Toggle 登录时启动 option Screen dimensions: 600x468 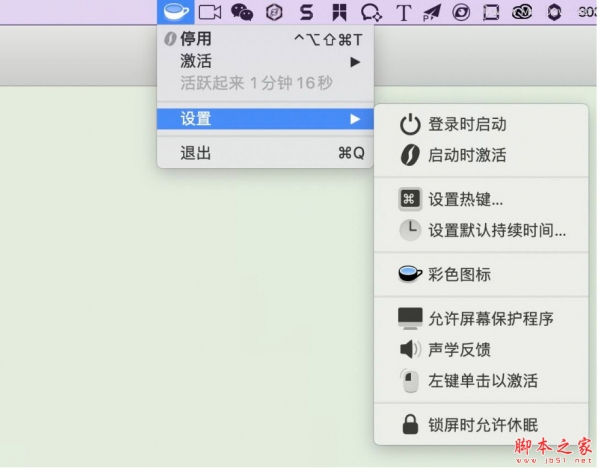pyautogui.click(x=481, y=124)
